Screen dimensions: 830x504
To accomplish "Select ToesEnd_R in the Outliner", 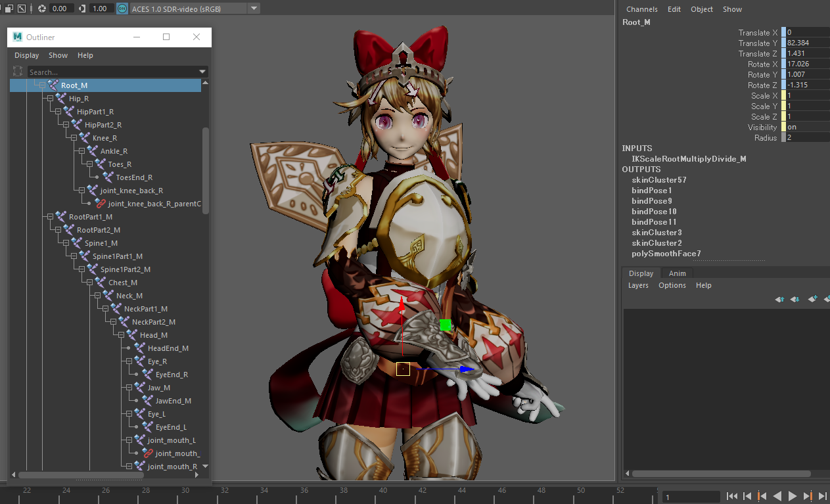I will click(134, 177).
